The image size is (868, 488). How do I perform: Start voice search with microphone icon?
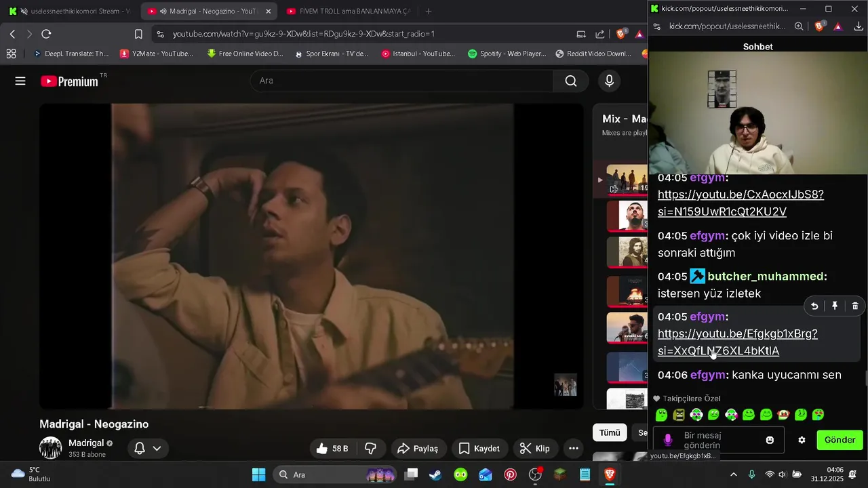[609, 81]
